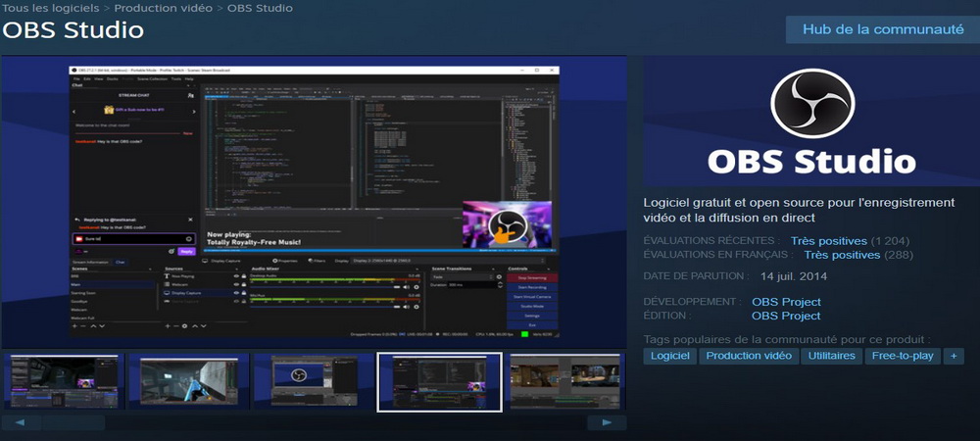
Task: Open the 'Utilitaires' community tag
Action: coord(832,356)
